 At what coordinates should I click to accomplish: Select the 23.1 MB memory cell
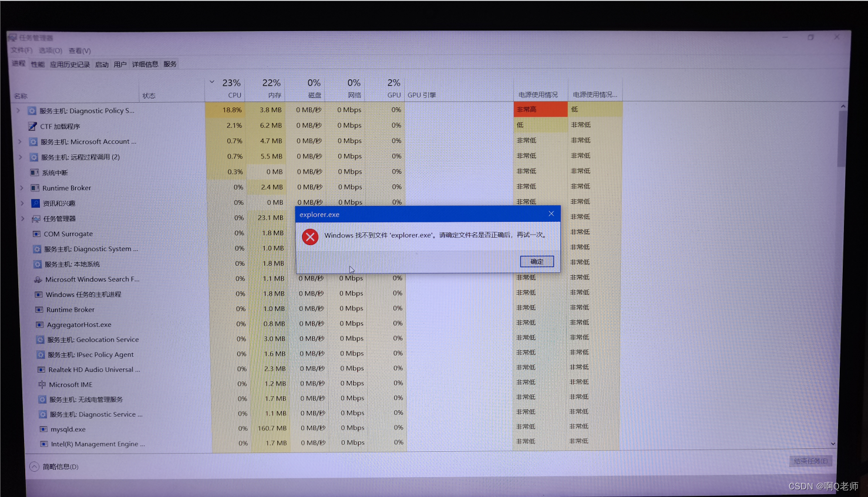[x=267, y=218]
